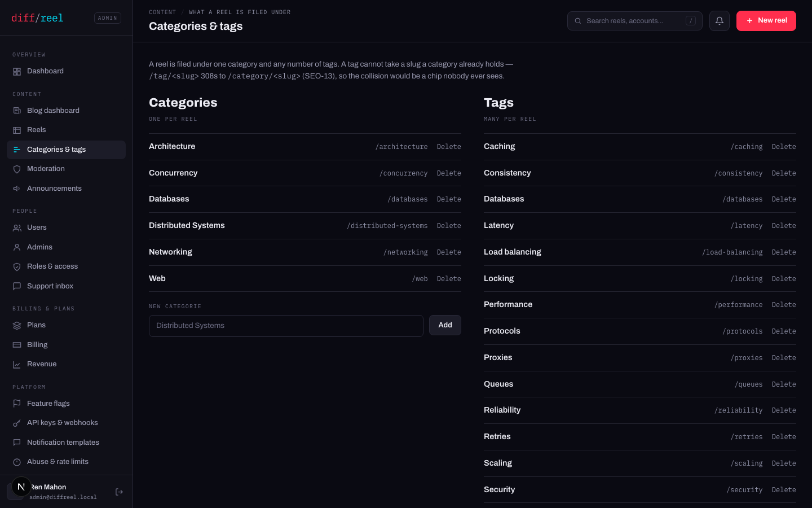Click the Admins person icon
Viewport: 812px width, 508px height.
pos(17,247)
